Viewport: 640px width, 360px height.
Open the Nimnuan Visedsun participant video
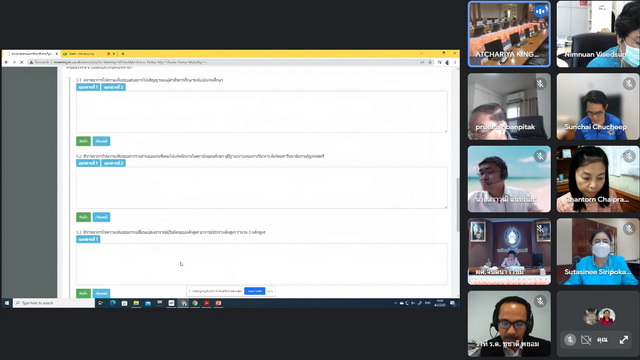598,34
